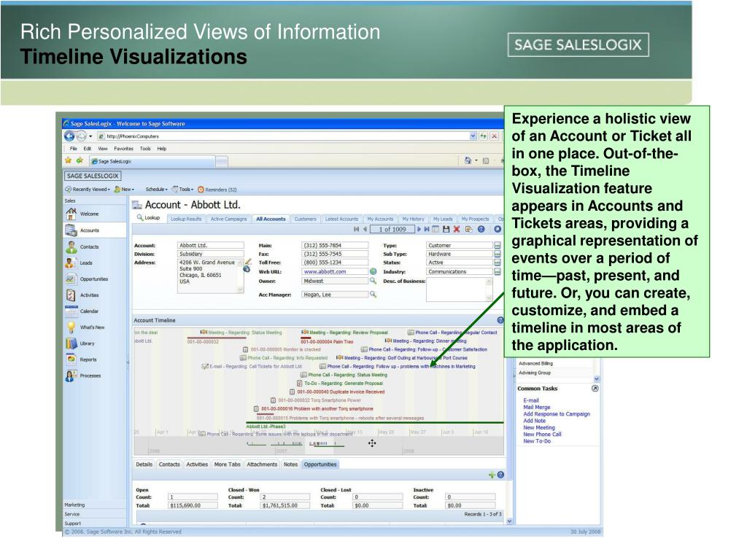Look up Owner with magnifier icon

(373, 281)
